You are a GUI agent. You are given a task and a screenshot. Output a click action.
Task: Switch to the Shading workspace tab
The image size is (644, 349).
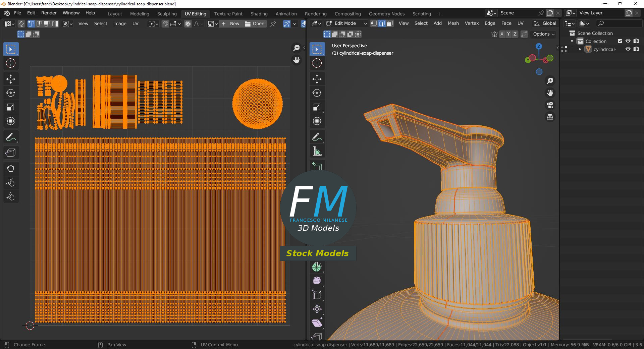(x=259, y=14)
